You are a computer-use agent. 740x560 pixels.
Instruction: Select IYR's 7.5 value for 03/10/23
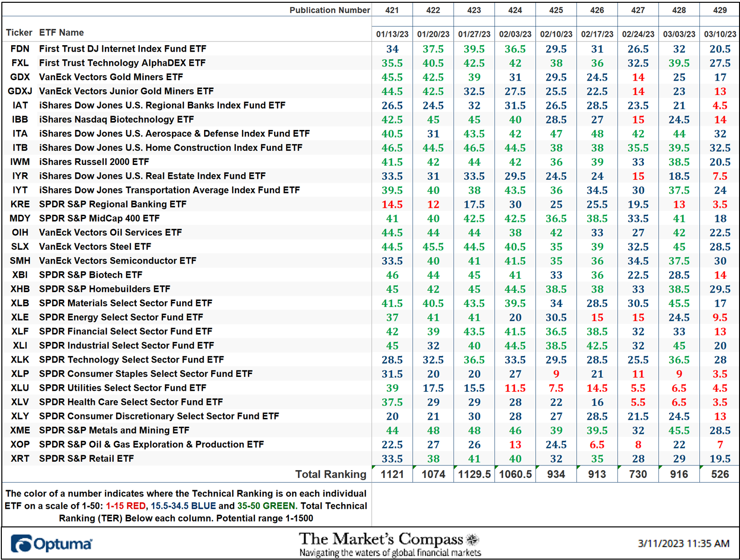click(720, 176)
